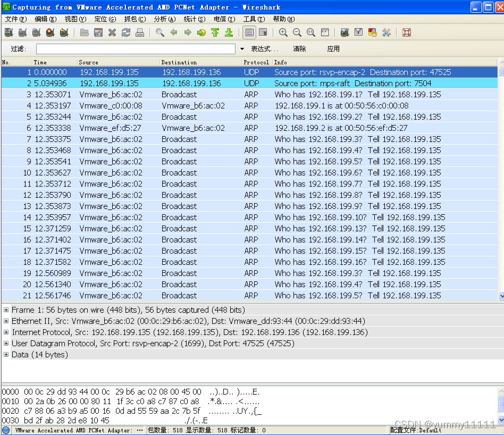Click the go to last packet icon
504x435 pixels.
point(229,32)
